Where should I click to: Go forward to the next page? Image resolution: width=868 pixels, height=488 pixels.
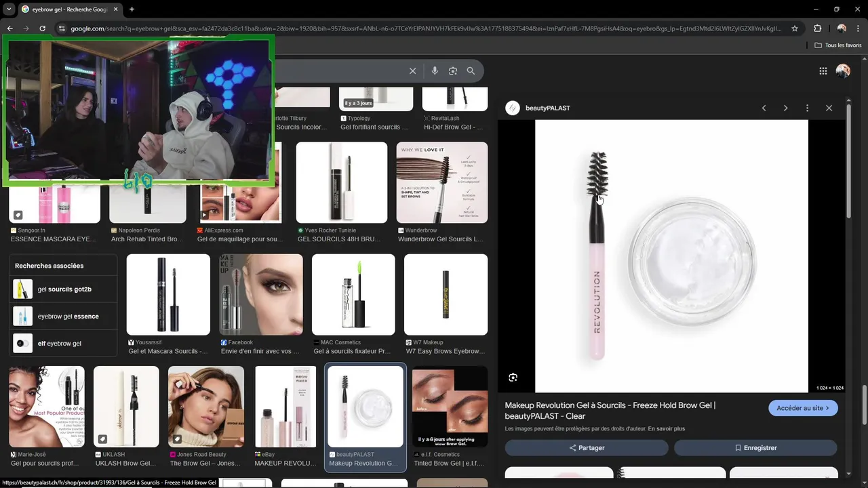[x=26, y=28]
